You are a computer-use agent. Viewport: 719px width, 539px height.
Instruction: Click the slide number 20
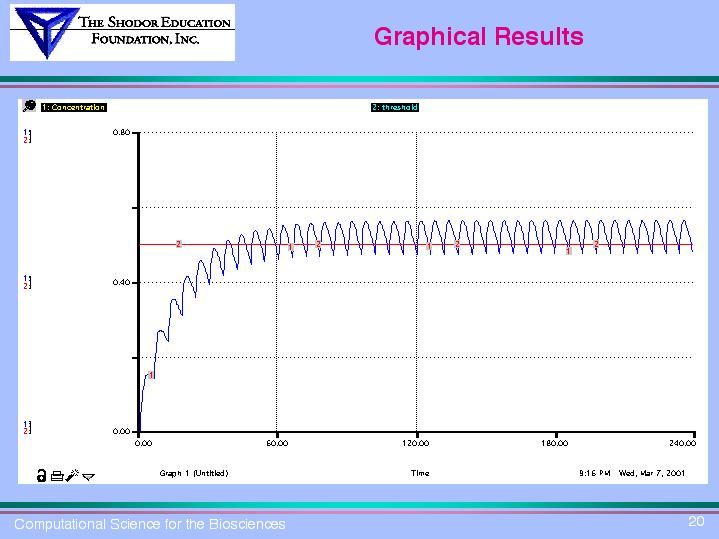click(697, 521)
